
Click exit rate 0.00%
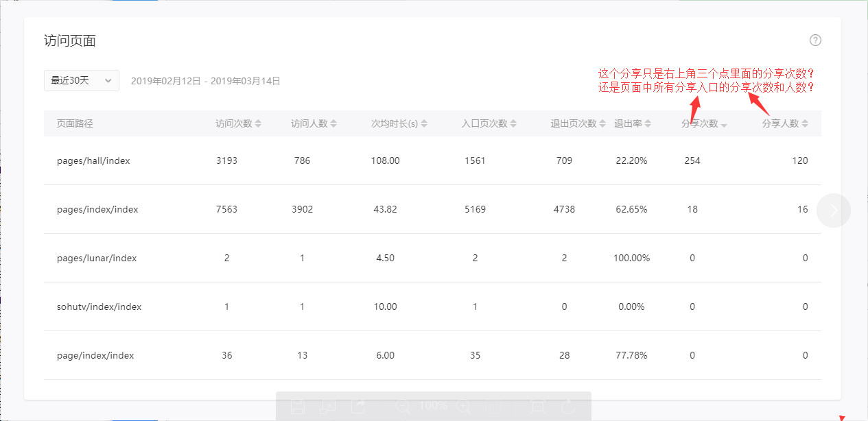[x=631, y=306]
